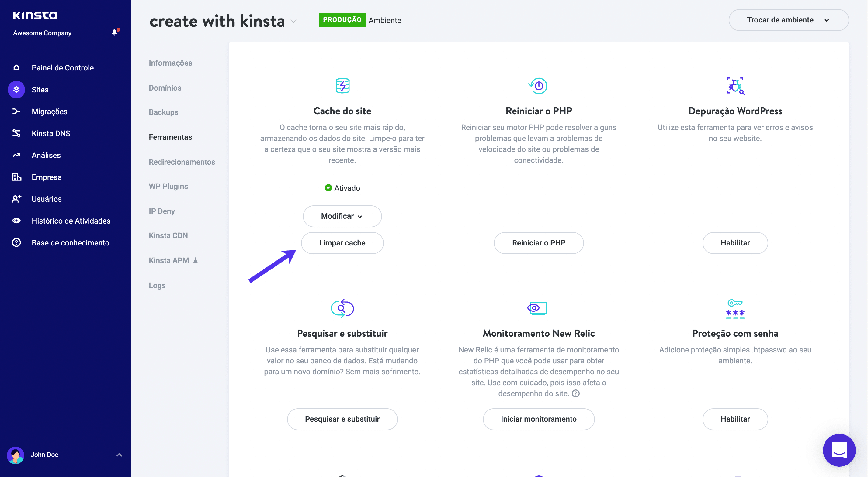Open Redirecionamentos in the site menu

pos(182,162)
